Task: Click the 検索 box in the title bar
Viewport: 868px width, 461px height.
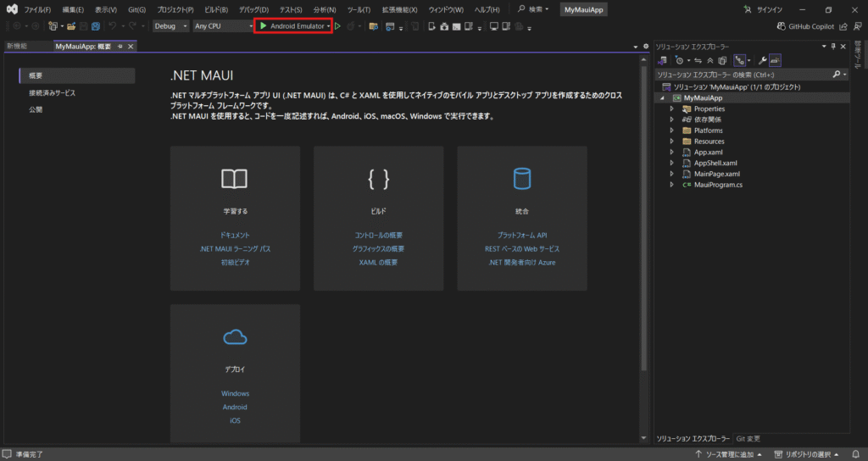Action: click(x=534, y=9)
